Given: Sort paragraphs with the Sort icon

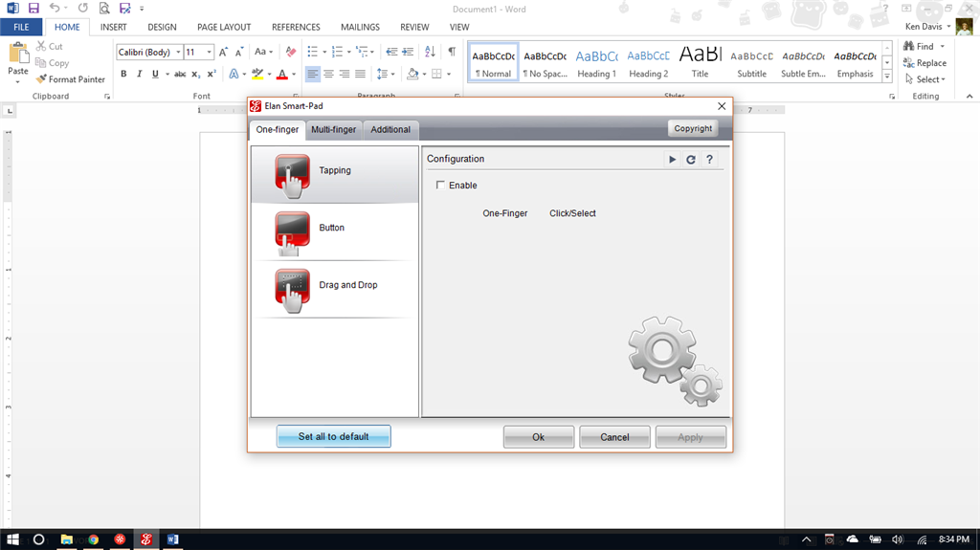Looking at the screenshot, I should coord(430,52).
